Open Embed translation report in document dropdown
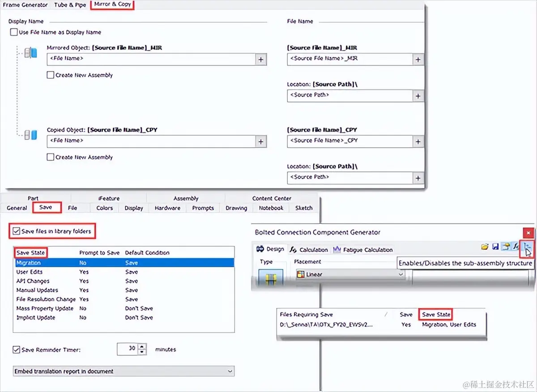Image resolution: width=537 pixels, height=392 pixels. (124, 371)
